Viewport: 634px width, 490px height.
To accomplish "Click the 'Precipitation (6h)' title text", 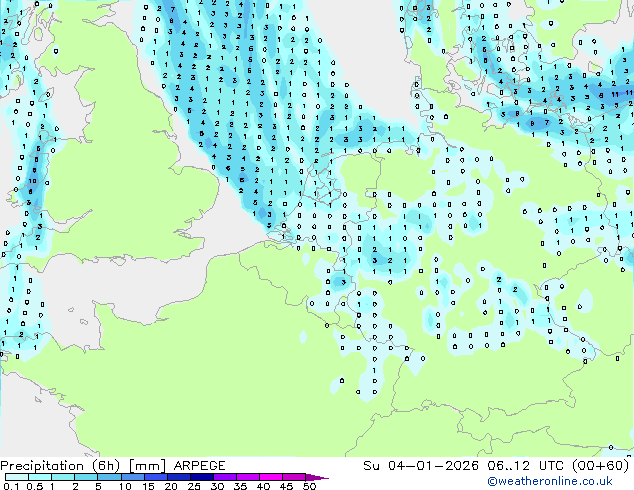I will coord(60,466).
